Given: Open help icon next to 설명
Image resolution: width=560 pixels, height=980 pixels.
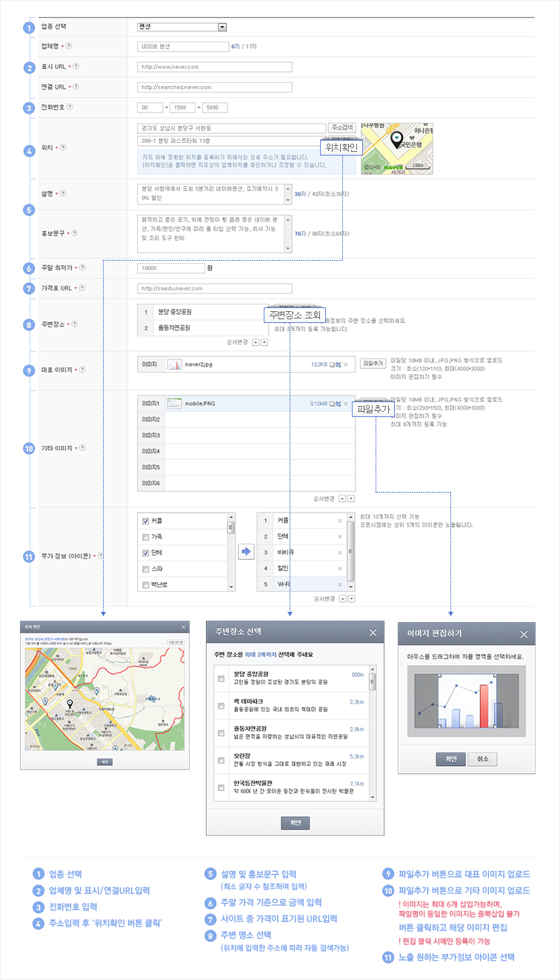Looking at the screenshot, I should point(63,193).
